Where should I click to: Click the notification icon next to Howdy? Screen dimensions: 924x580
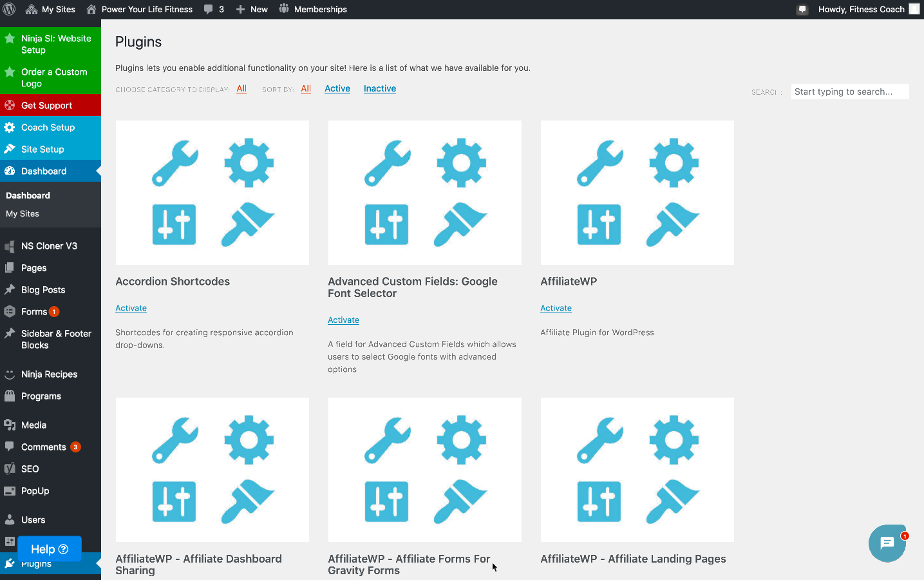click(802, 10)
